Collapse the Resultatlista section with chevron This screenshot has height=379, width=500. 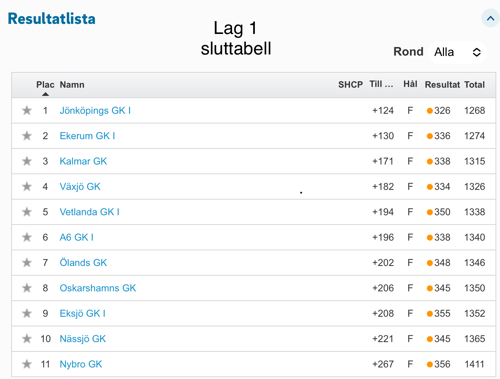[x=490, y=18]
